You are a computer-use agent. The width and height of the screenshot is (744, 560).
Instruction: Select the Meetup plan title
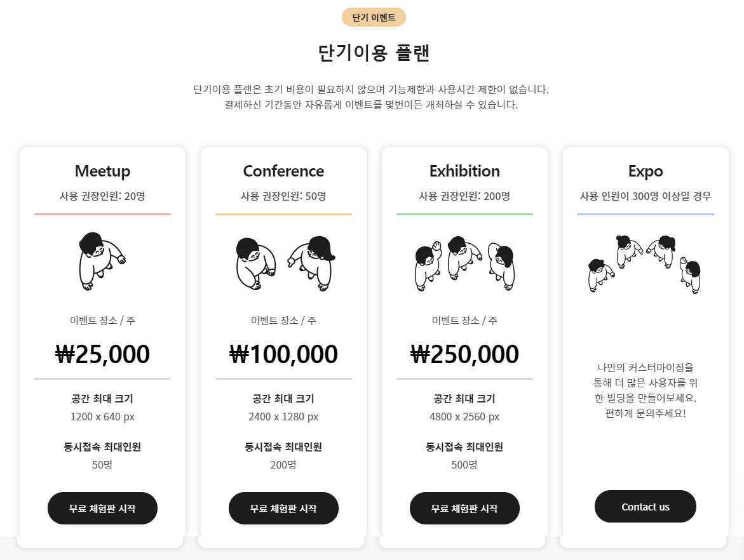[102, 171]
